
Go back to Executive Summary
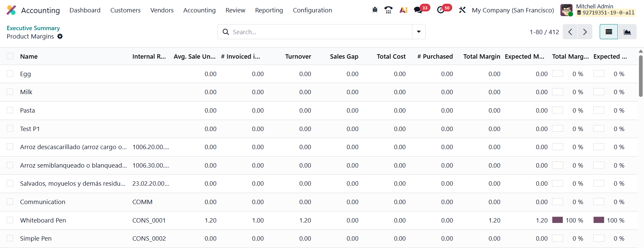[33, 28]
